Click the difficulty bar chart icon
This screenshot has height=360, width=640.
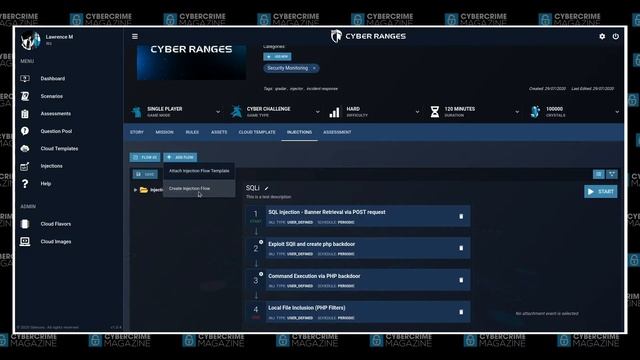(334, 112)
